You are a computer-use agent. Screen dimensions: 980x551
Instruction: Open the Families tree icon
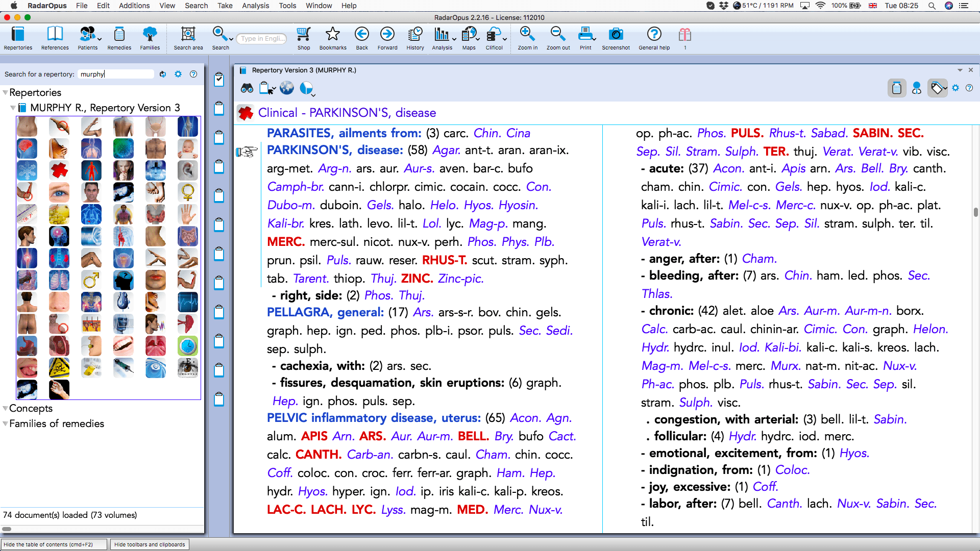(150, 38)
